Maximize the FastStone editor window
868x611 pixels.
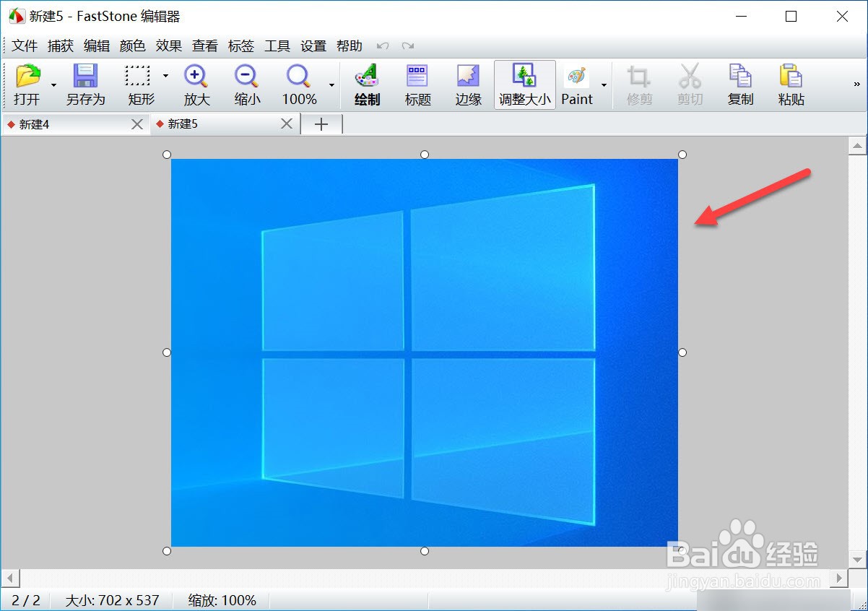coord(791,16)
